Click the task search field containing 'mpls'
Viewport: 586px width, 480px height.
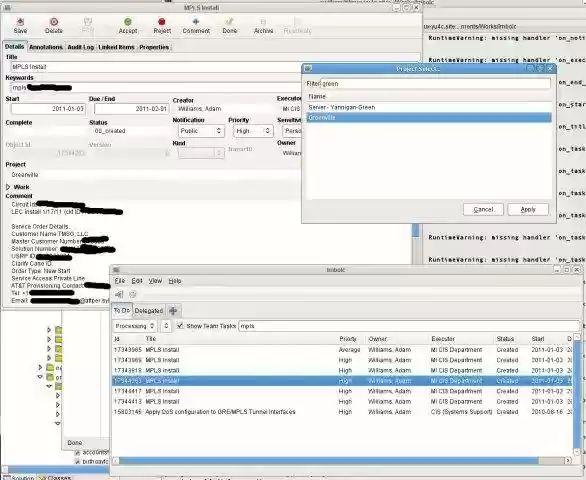tap(408, 326)
